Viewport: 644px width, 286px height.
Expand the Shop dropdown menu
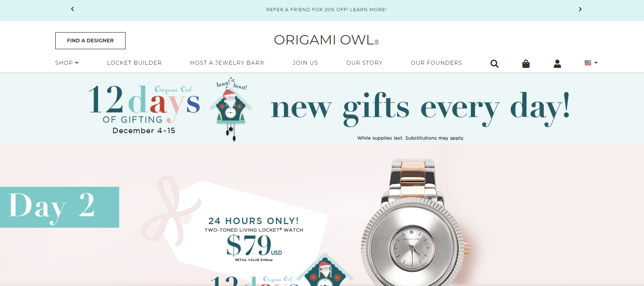pos(67,63)
